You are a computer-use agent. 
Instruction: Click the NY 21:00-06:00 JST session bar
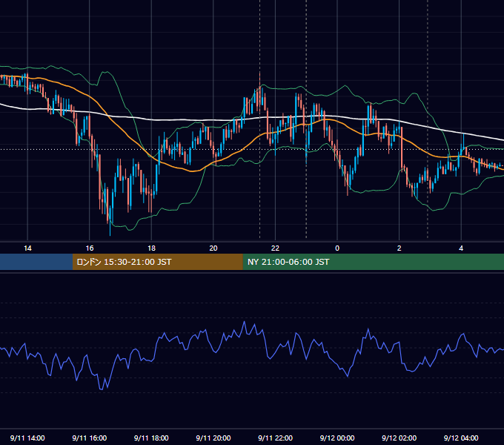tap(373, 262)
